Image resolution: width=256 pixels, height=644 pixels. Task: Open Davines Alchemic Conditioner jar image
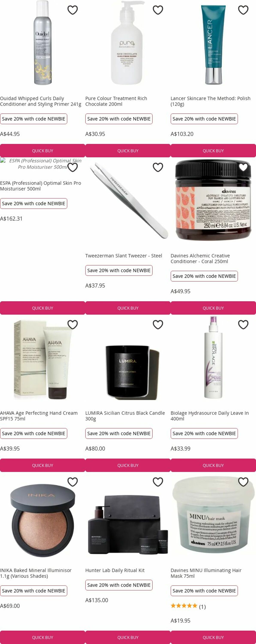coord(213,200)
